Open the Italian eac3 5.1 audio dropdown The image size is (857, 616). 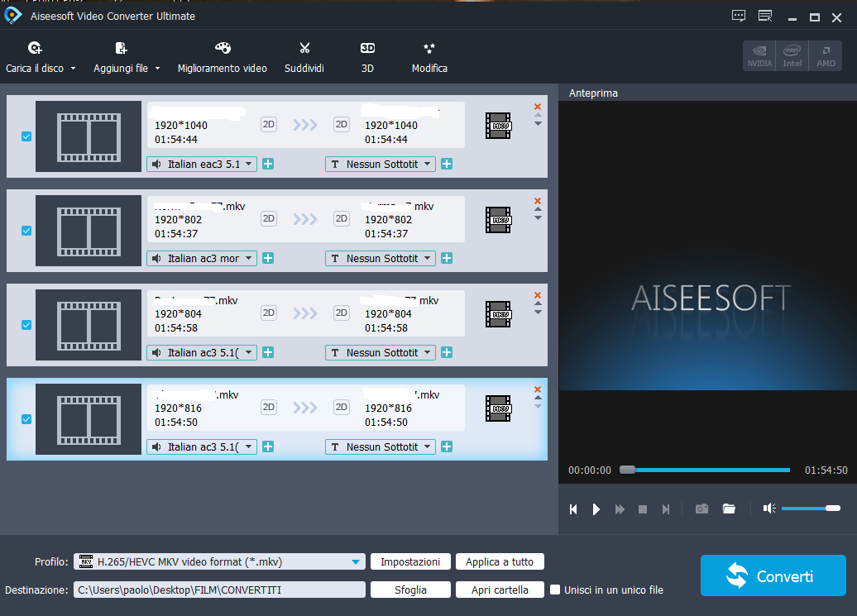(x=202, y=164)
